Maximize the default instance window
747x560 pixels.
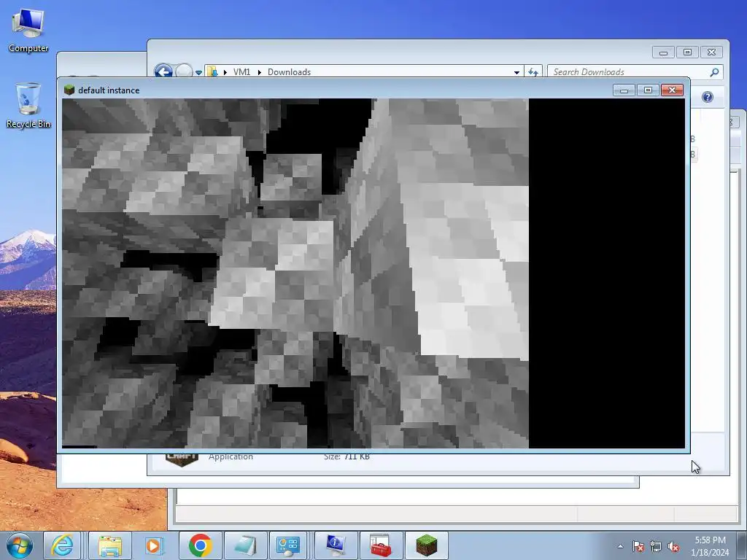click(x=648, y=90)
